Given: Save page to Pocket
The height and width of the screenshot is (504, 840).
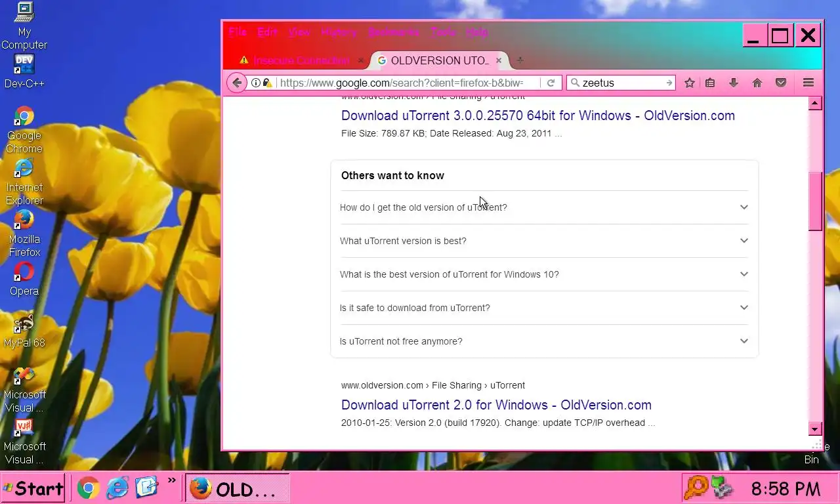Looking at the screenshot, I should 781,83.
